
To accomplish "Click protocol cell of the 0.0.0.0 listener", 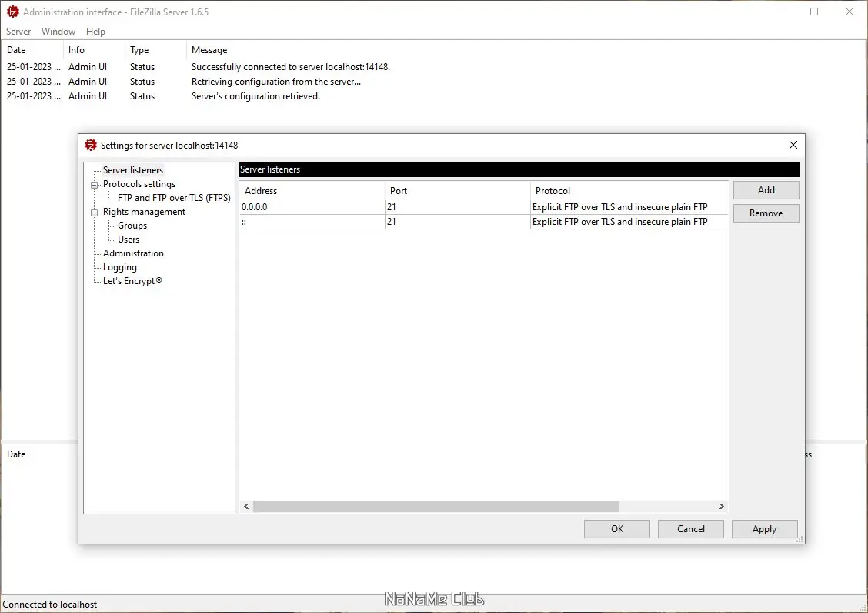I will tap(629, 207).
